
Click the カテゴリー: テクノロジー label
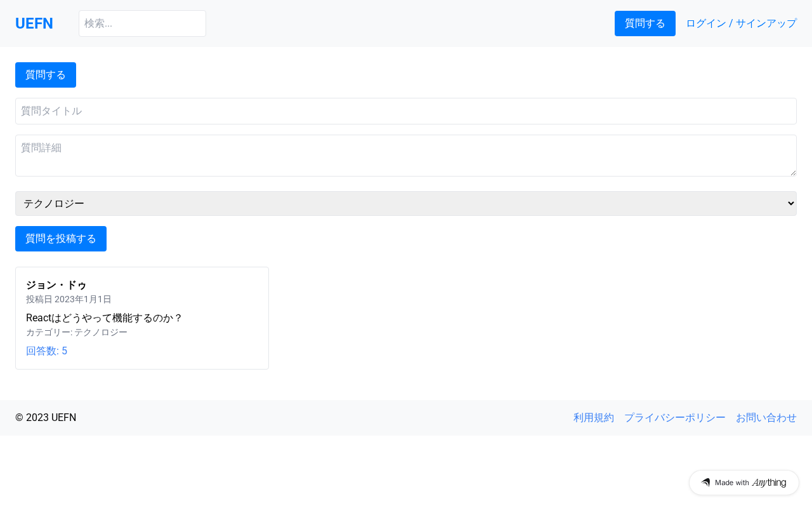click(77, 333)
